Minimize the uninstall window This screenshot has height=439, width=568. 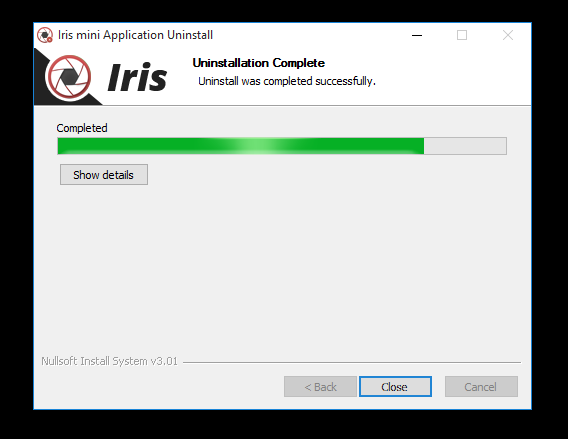[x=417, y=35]
